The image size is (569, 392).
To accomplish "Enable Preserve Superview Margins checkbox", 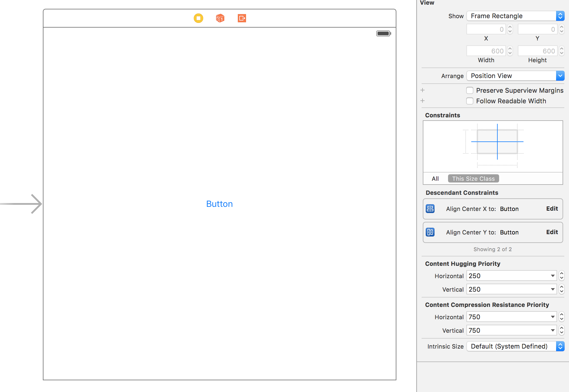I will (470, 90).
